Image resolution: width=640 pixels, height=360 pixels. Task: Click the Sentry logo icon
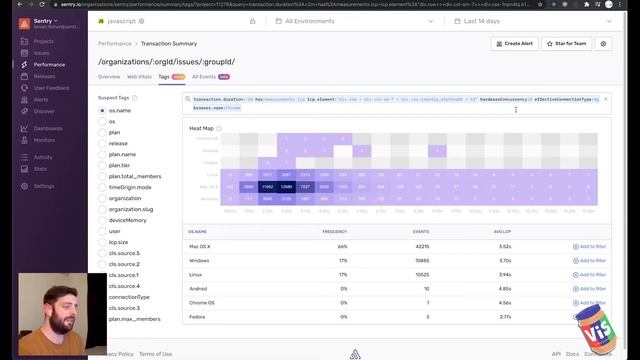point(24,24)
